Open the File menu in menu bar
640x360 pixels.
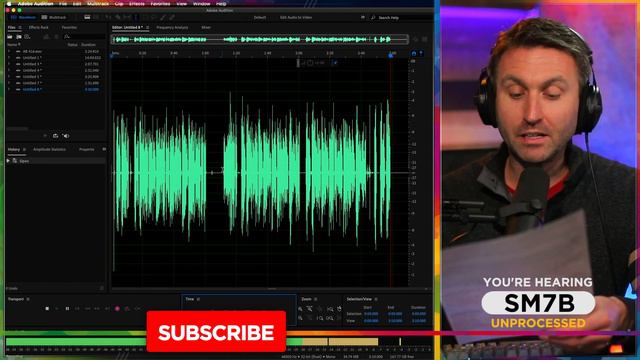pos(63,4)
